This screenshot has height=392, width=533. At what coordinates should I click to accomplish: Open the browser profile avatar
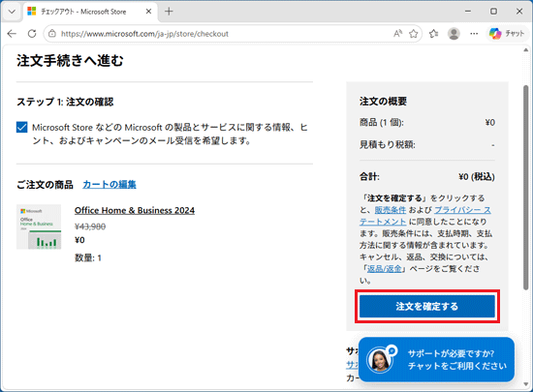click(x=454, y=34)
